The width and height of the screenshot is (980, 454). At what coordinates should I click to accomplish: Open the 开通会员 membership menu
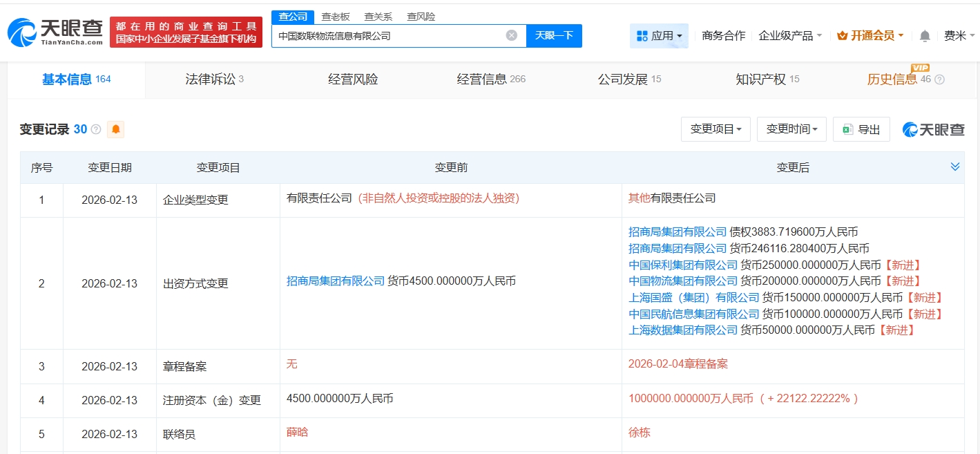tap(870, 36)
